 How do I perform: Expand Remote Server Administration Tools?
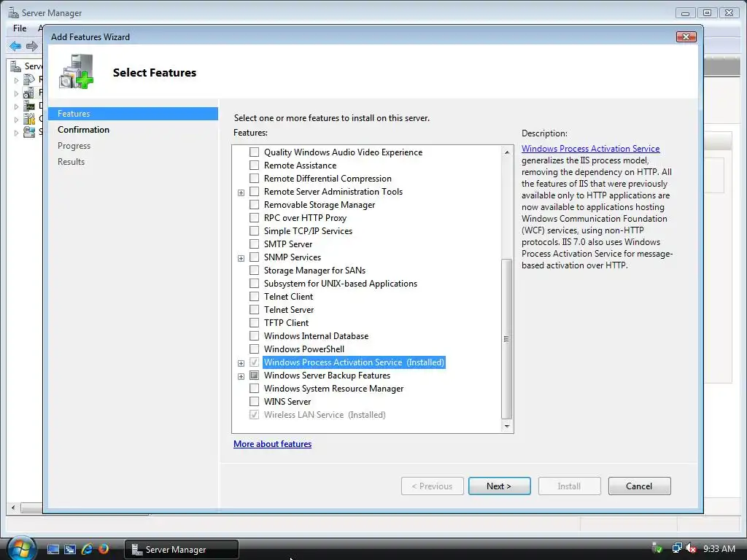[x=241, y=192]
